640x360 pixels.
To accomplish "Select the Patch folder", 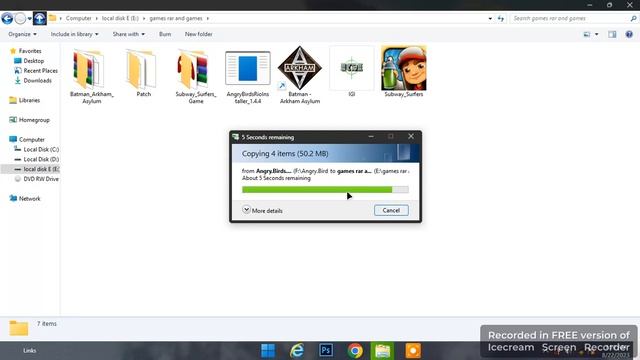I will [x=143, y=73].
